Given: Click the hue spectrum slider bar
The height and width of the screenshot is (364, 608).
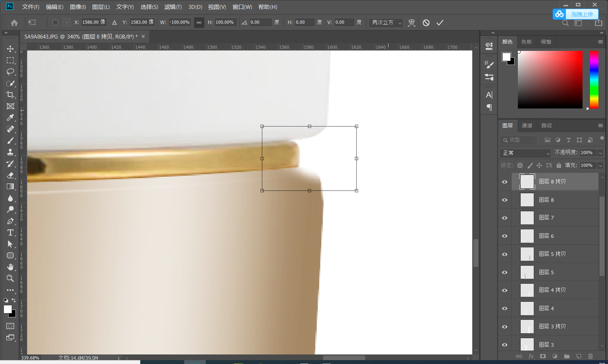Looking at the screenshot, I should [x=594, y=80].
